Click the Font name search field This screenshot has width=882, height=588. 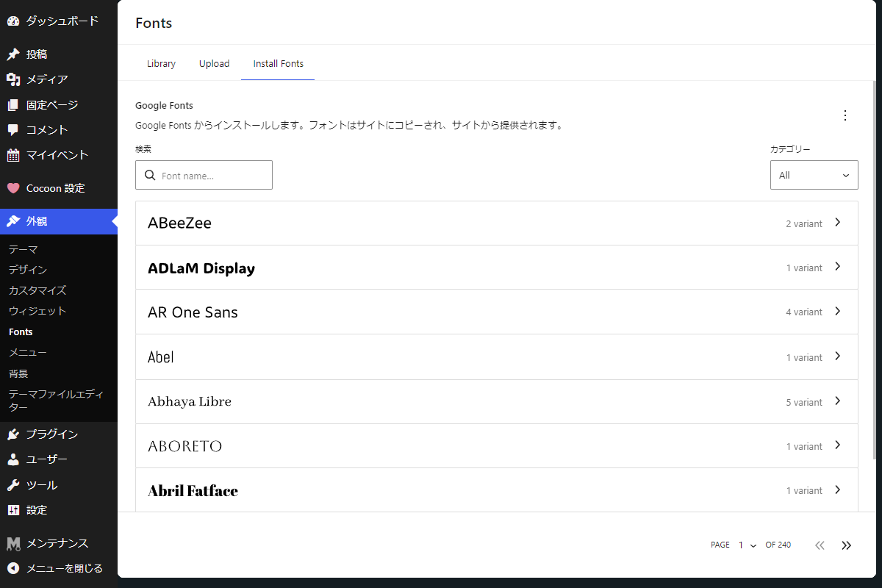tap(213, 176)
